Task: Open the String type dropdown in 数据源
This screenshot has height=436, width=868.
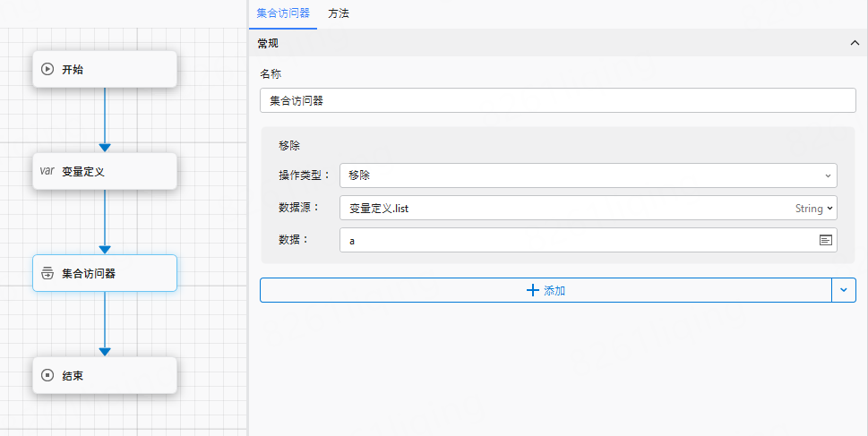Action: click(814, 208)
